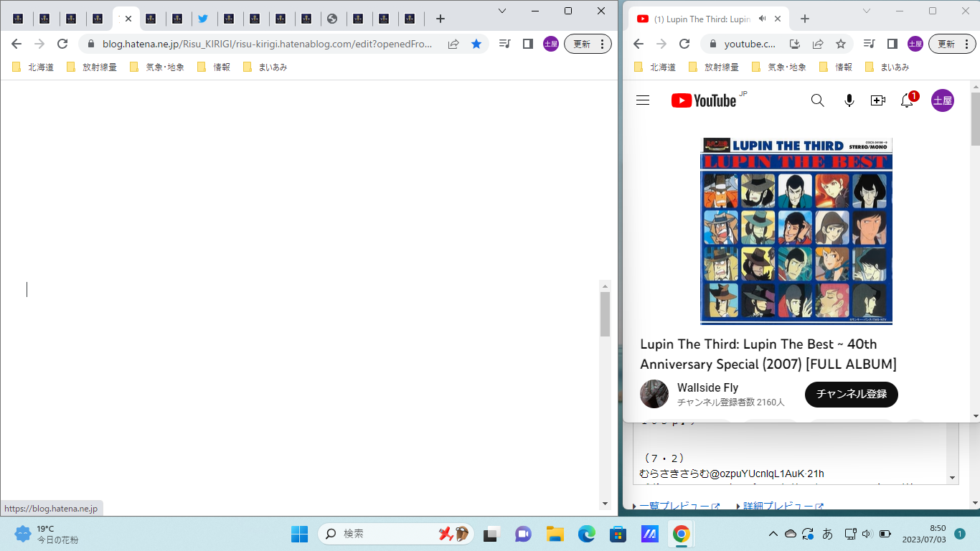
Task: Open the Wallside Fly channel name
Action: tap(707, 387)
